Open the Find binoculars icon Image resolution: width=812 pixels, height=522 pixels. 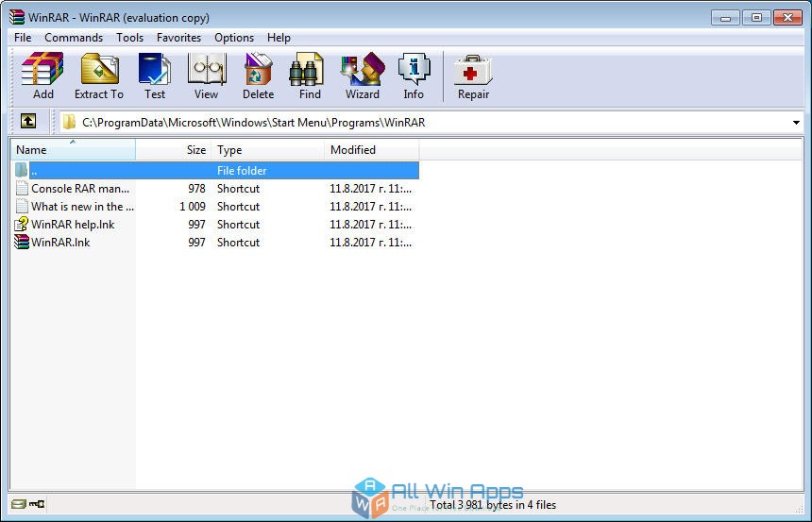pos(306,69)
